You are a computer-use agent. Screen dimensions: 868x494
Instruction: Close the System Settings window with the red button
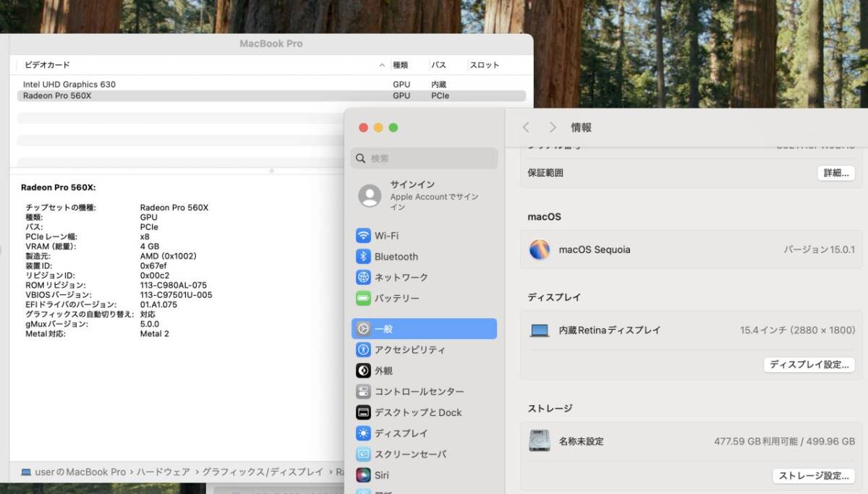coord(364,128)
